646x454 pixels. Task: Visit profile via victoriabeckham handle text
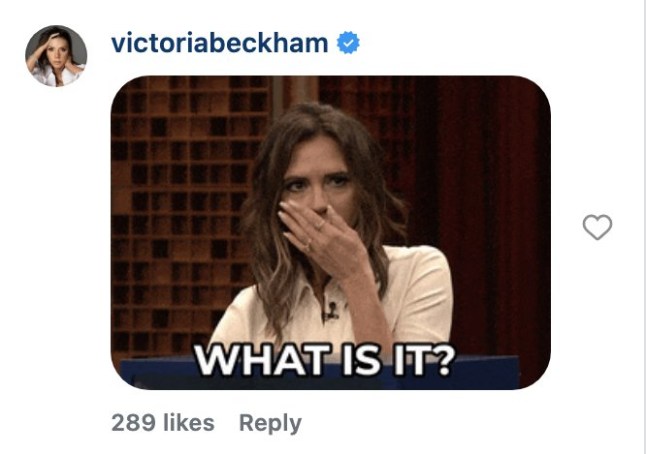point(220,43)
